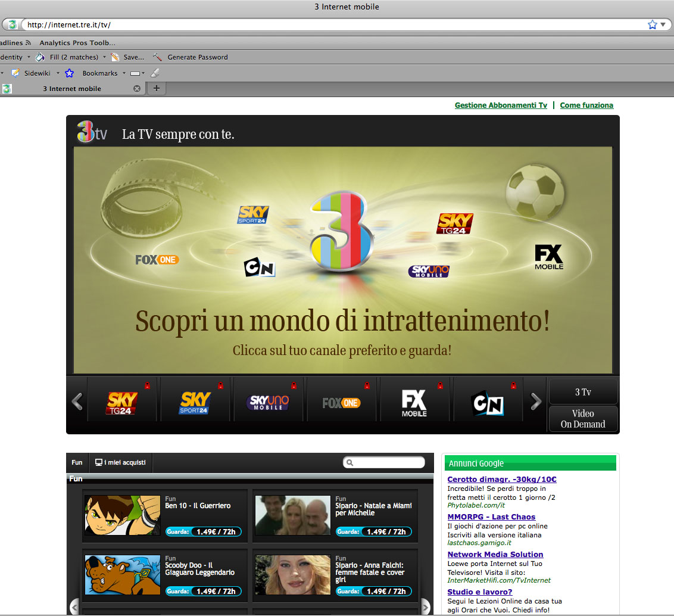674x616 pixels.
Task: Click the Sipario - Anna Falchi thumbnail
Action: click(x=293, y=575)
